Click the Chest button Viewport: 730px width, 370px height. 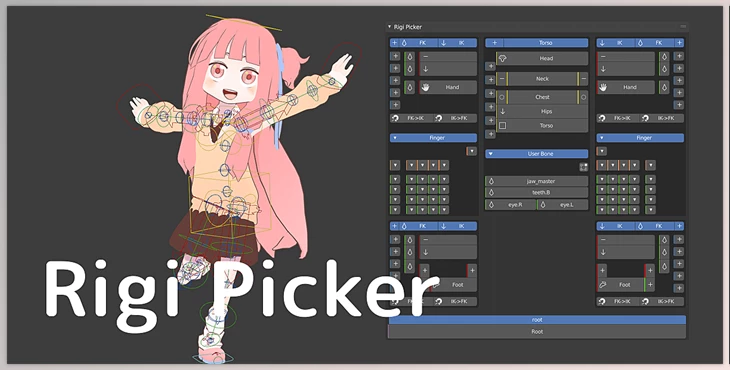(542, 97)
